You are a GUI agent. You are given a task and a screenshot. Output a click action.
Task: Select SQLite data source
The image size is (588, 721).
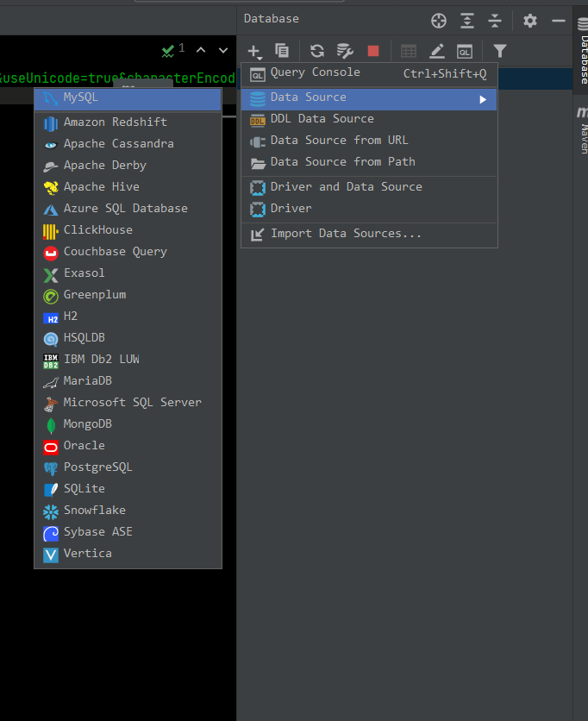click(128, 490)
